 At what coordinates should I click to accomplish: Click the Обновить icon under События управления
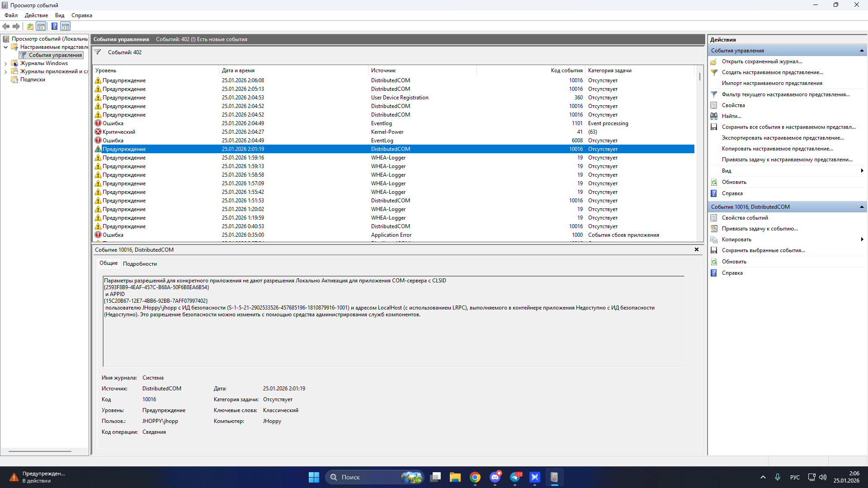tap(714, 182)
